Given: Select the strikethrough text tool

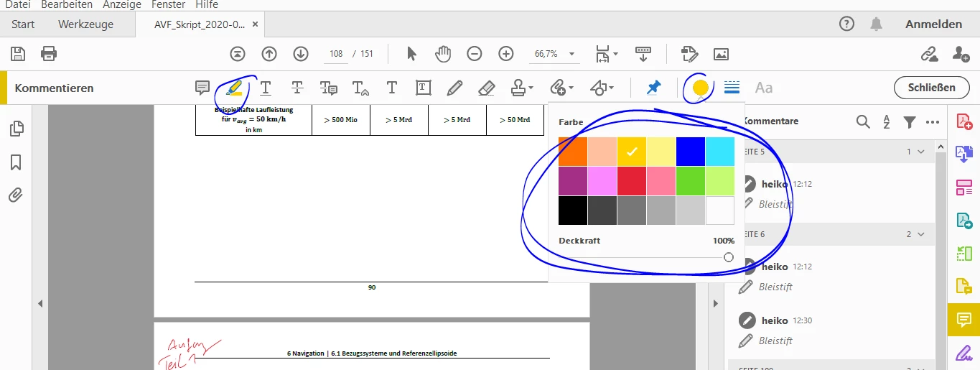Looking at the screenshot, I should click(x=297, y=88).
